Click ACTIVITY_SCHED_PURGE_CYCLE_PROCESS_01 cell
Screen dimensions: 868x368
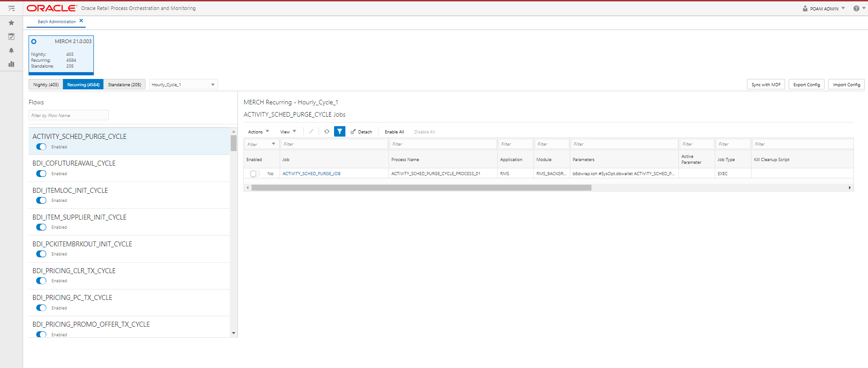436,174
